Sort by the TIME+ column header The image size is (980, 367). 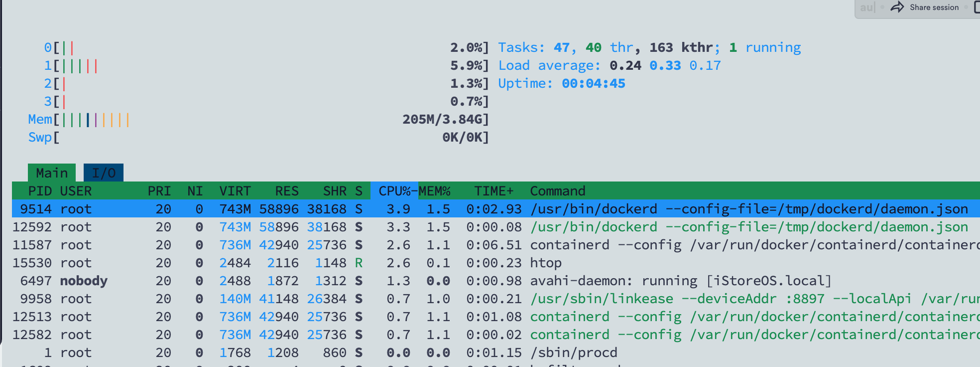[x=494, y=191]
